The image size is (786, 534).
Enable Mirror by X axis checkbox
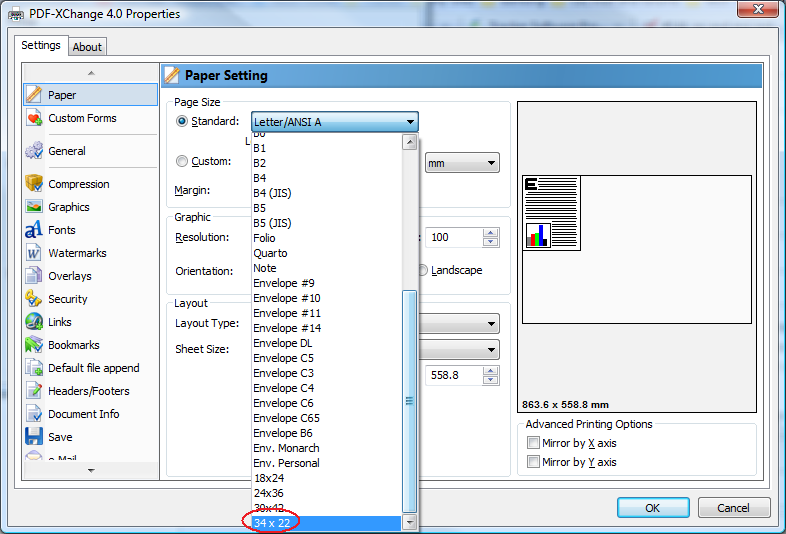point(533,443)
